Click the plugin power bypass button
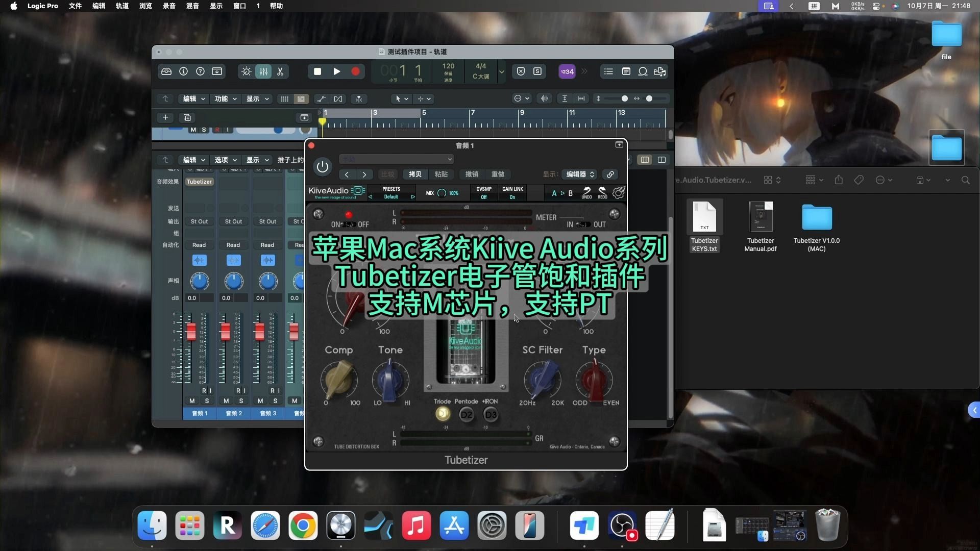 (323, 166)
